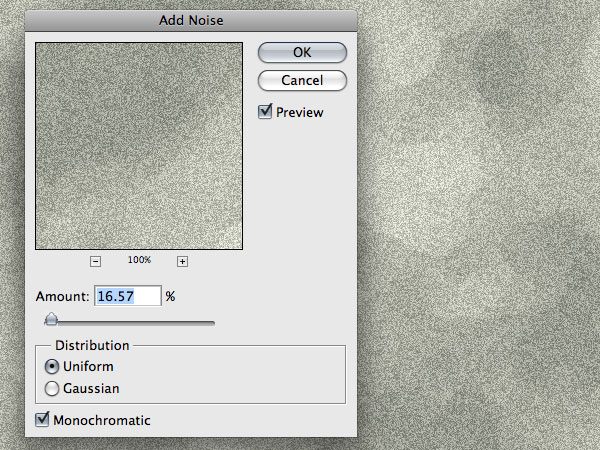Click the Amount percentage input field
Image resolution: width=600 pixels, height=450 pixels.
[x=128, y=296]
